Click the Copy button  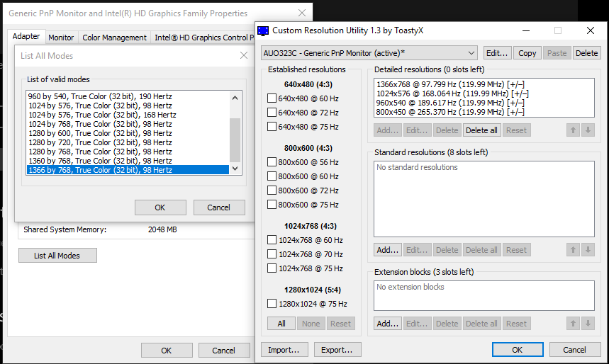(x=527, y=53)
